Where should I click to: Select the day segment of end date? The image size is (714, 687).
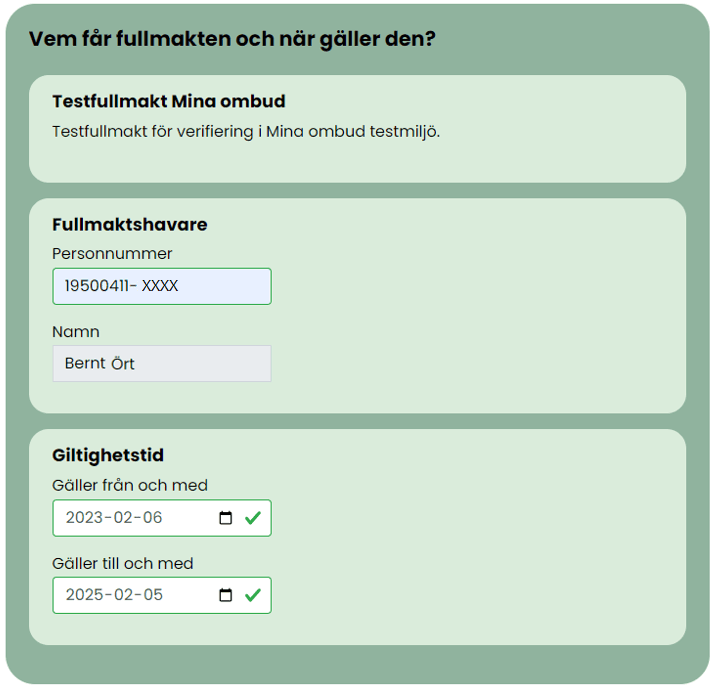[x=151, y=595]
